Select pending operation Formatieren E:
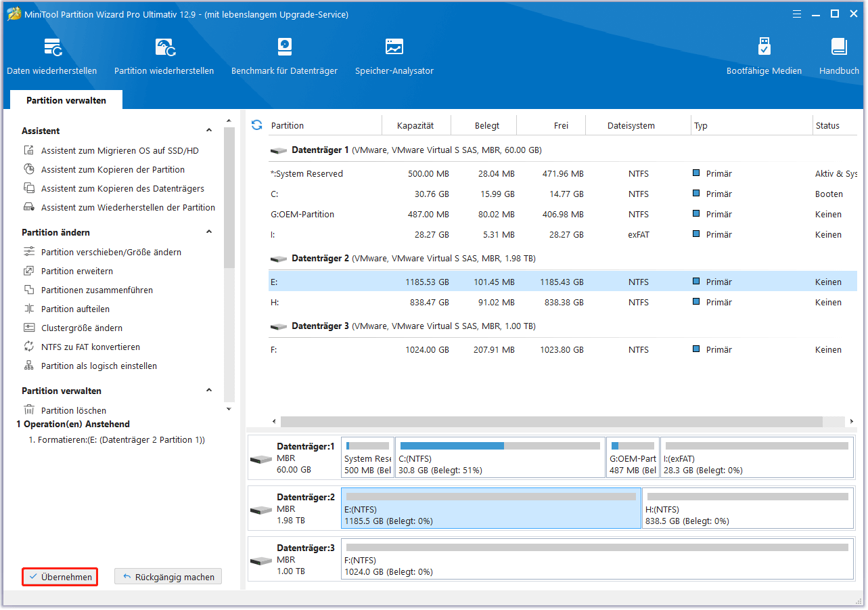Viewport: 868px width, 610px height. click(116, 439)
